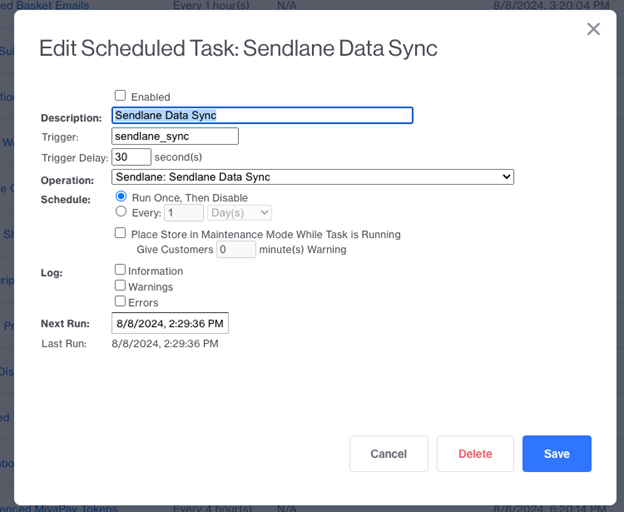Check the Errors log checkbox
This screenshot has width=624, height=512.
click(x=120, y=301)
